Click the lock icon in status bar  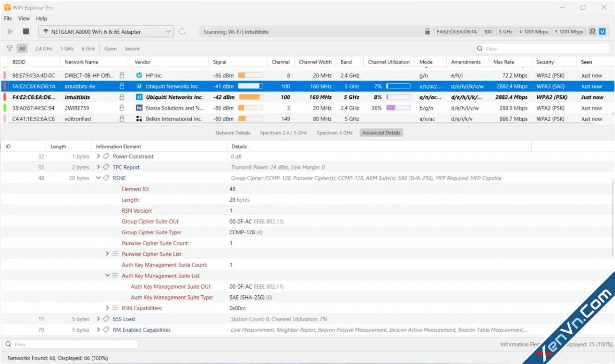pyautogui.click(x=427, y=32)
